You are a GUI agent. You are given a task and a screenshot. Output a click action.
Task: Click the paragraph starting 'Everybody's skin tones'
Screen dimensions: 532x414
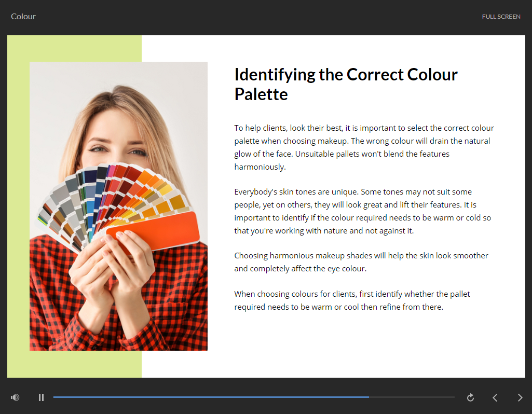coord(362,211)
